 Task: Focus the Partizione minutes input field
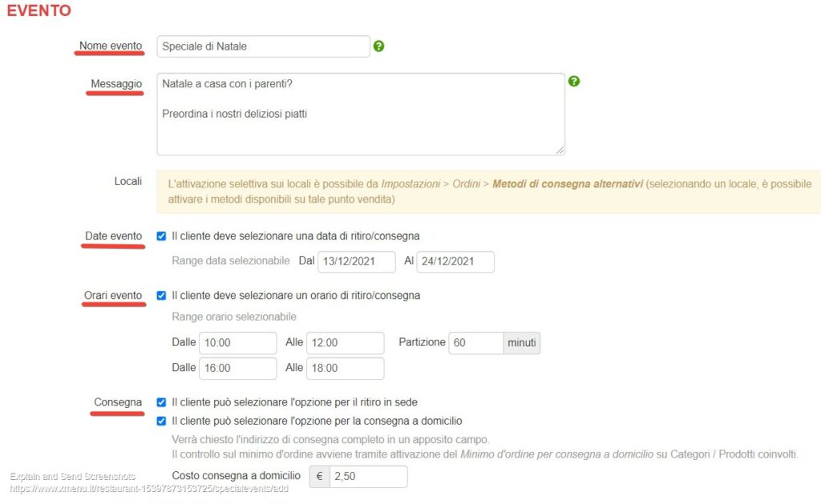pyautogui.click(x=475, y=343)
